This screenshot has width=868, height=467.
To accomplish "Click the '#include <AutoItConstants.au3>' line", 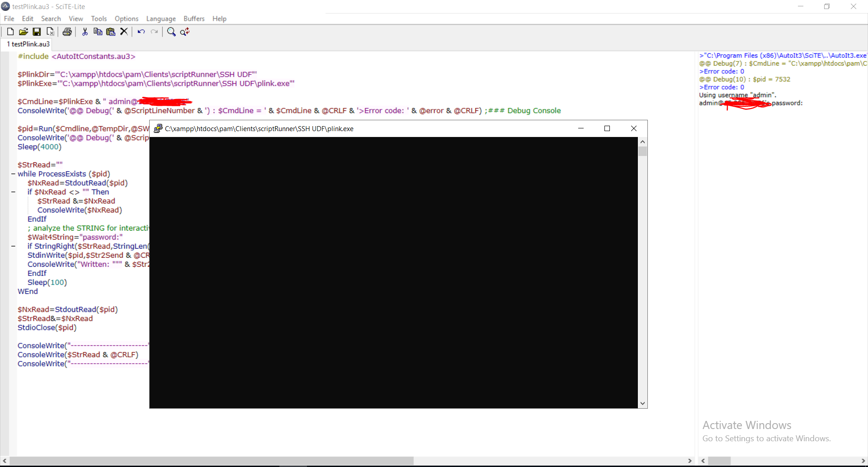I will tap(76, 57).
